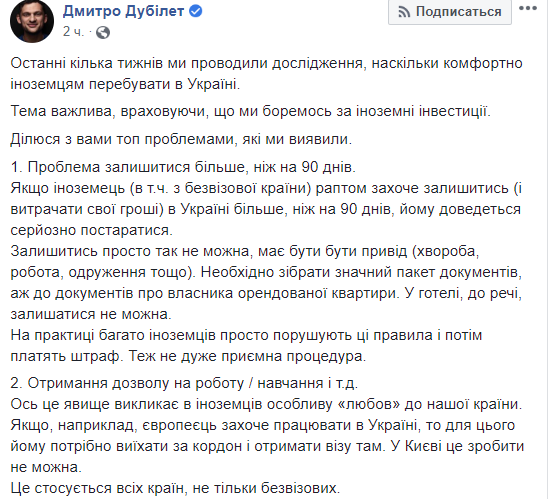This screenshot has height=499, width=548.
Task: Click the paragraph starting 'Останні кілька тижнів'
Action: [266, 74]
